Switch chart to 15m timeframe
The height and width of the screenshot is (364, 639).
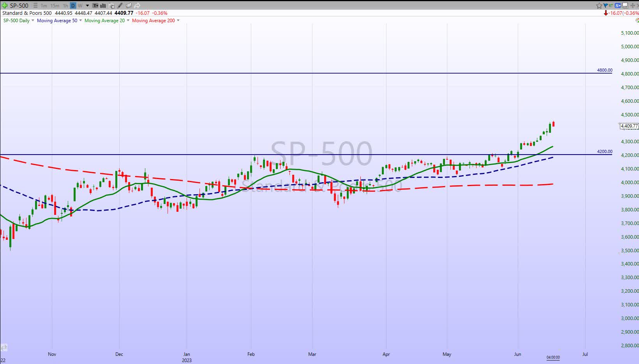(x=55, y=5)
